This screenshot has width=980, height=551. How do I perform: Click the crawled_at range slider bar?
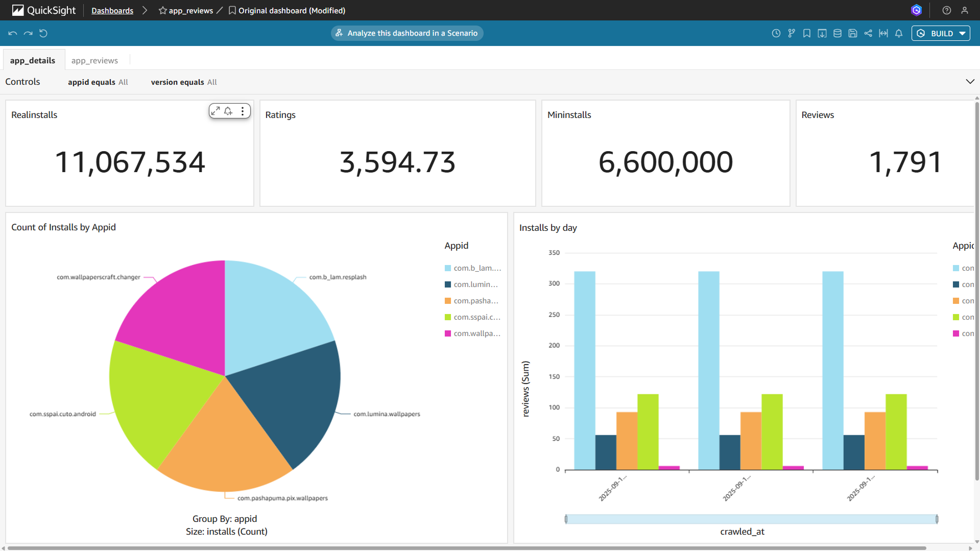click(751, 519)
